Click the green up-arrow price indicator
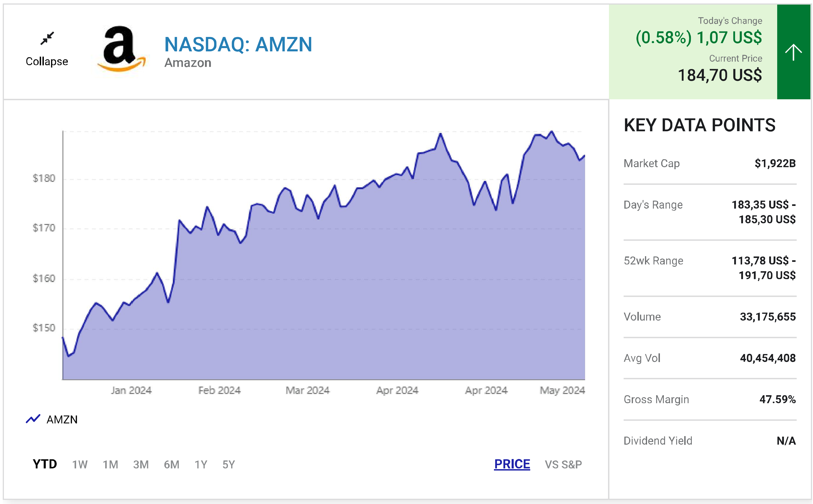 [x=793, y=52]
